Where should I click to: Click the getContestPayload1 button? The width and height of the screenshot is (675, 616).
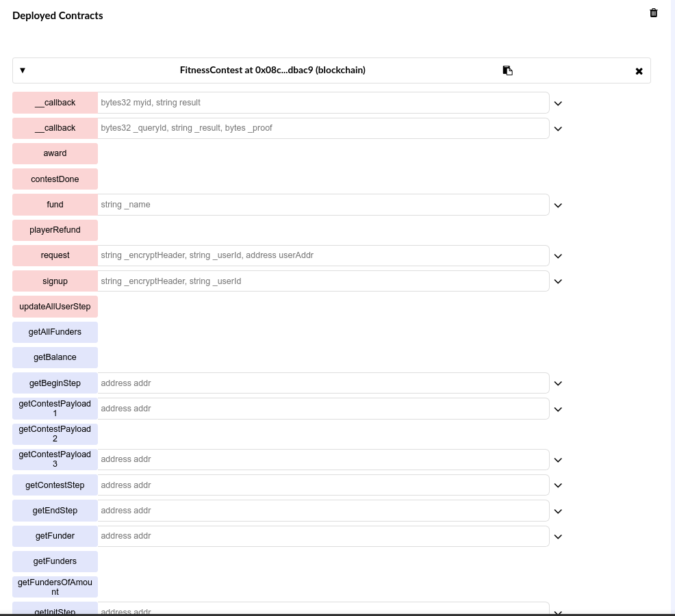coord(55,409)
